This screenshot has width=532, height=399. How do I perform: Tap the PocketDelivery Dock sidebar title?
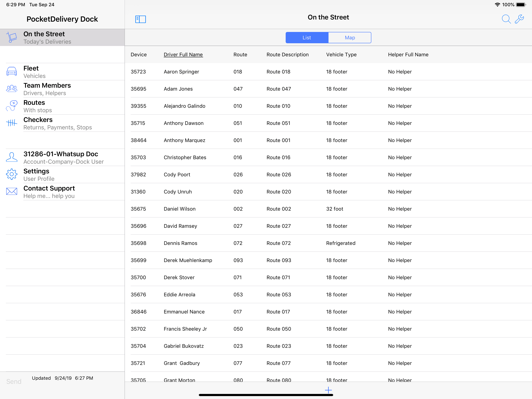click(62, 19)
